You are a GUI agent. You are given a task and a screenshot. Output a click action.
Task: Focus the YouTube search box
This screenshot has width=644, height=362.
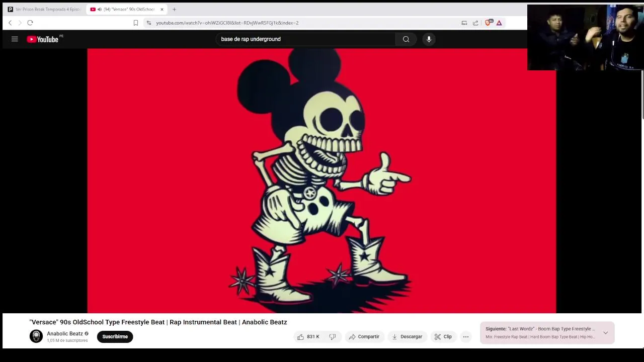click(x=306, y=39)
